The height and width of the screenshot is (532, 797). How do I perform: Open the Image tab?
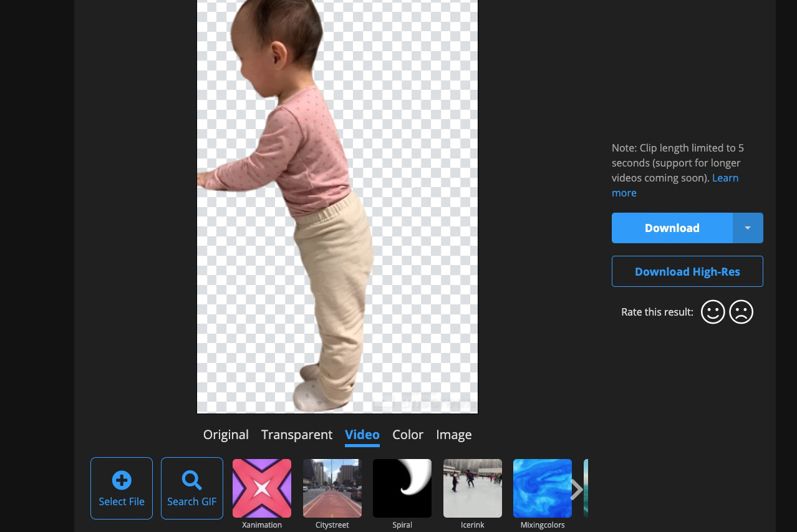click(454, 435)
